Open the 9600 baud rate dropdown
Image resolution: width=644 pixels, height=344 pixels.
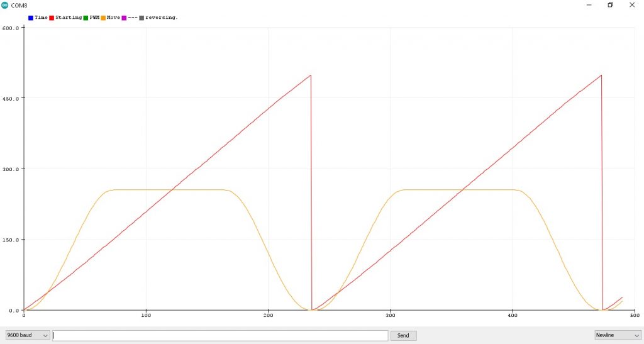[28, 335]
